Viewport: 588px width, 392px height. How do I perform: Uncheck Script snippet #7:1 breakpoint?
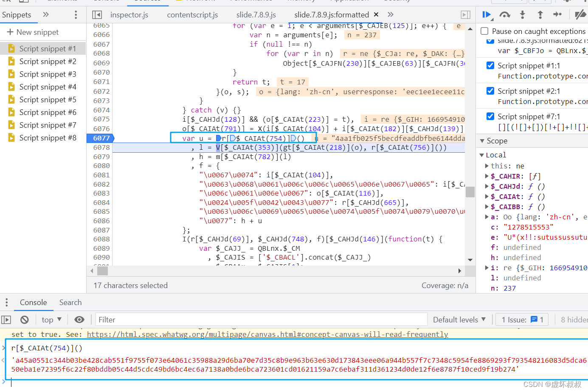[490, 116]
